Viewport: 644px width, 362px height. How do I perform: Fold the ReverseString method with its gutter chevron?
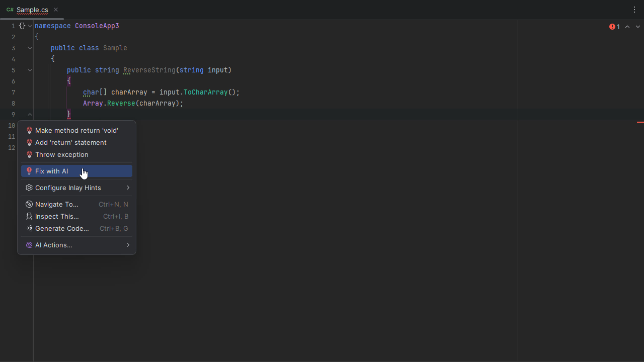pos(30,70)
